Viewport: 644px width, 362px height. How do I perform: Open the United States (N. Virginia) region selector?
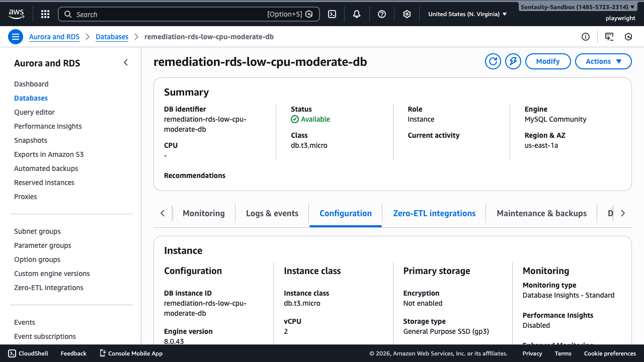click(x=467, y=14)
